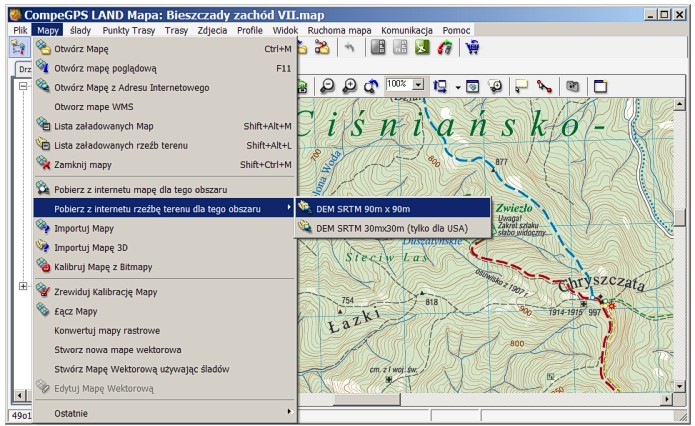
Task: Open the Ruchoma mapa menu
Action: click(340, 30)
